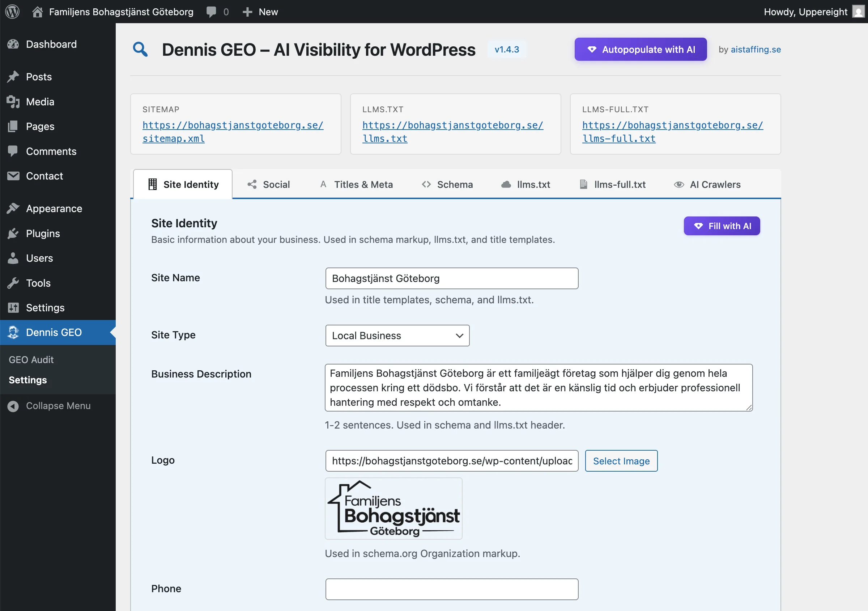Viewport: 868px width, 611px height.
Task: Click the comments bubble icon in admin bar
Action: (x=211, y=12)
